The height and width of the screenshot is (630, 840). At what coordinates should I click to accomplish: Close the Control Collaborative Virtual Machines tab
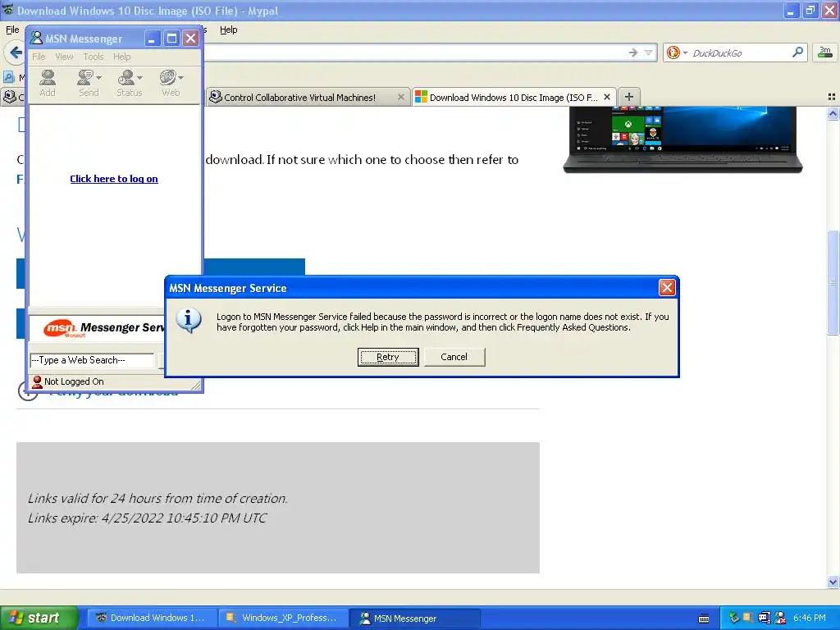click(400, 97)
